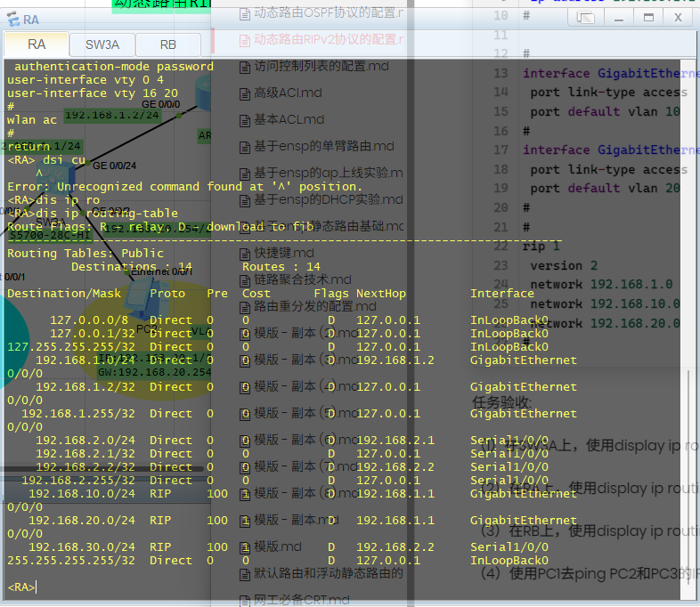
Task: Click the file icon beside 高级ACl.md
Action: pos(245,94)
